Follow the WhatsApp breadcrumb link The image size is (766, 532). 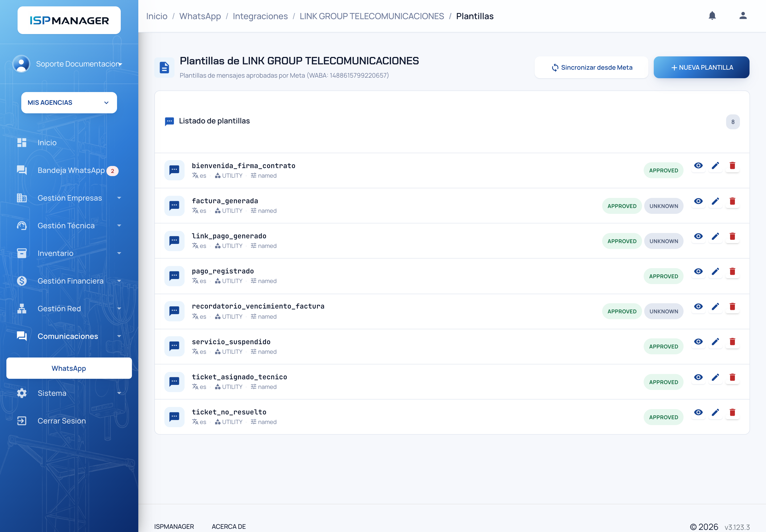200,16
